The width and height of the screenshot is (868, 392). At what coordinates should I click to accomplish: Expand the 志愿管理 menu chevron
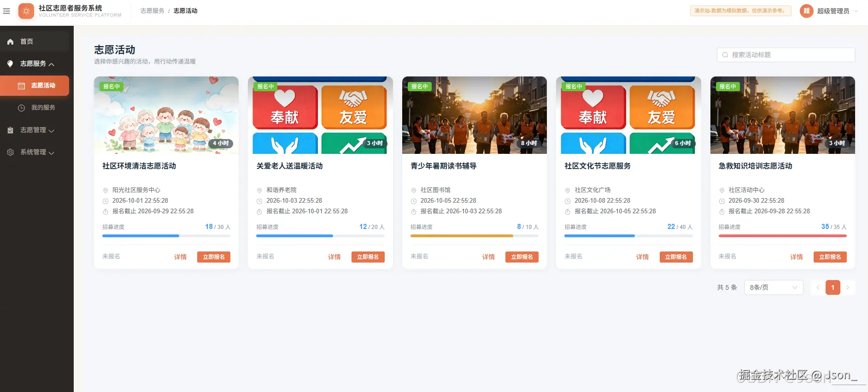[52, 130]
